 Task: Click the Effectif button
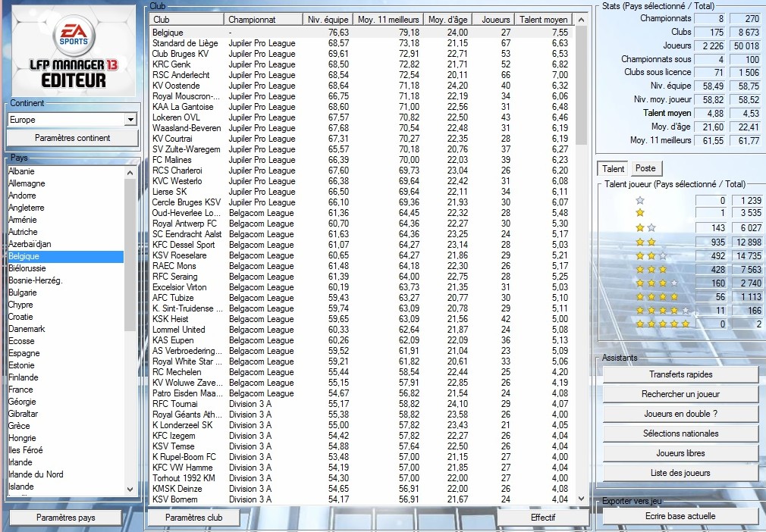pyautogui.click(x=543, y=518)
